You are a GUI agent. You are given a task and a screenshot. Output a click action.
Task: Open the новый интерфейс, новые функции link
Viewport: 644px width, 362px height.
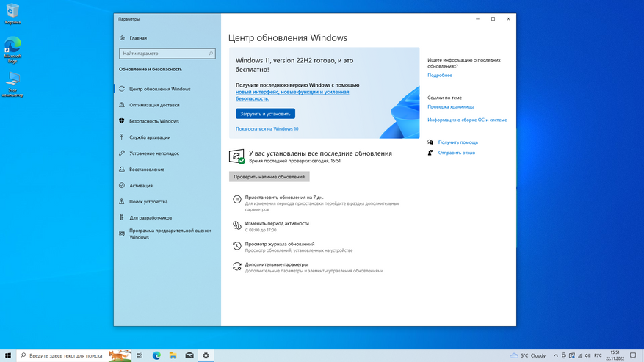pyautogui.click(x=292, y=95)
